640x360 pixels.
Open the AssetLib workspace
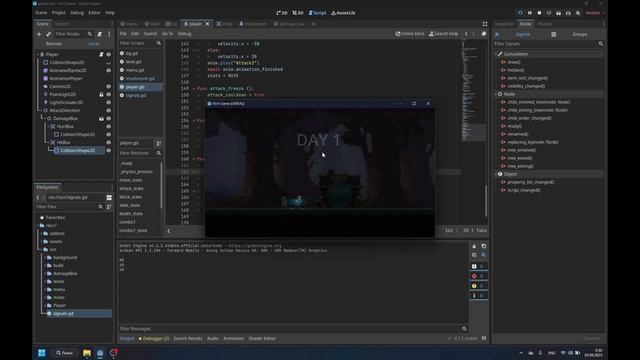pos(343,13)
